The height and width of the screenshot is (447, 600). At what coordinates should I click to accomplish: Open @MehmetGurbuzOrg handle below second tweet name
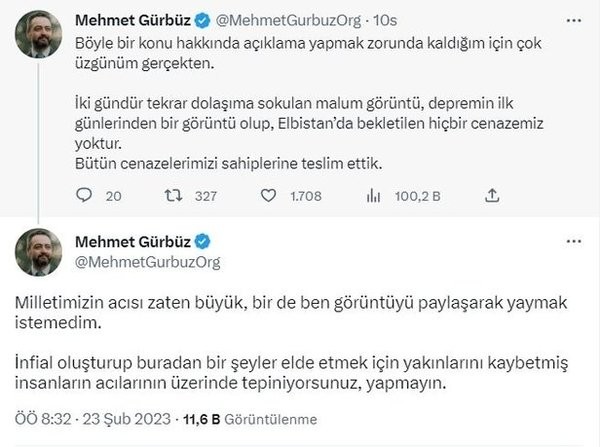pyautogui.click(x=147, y=262)
